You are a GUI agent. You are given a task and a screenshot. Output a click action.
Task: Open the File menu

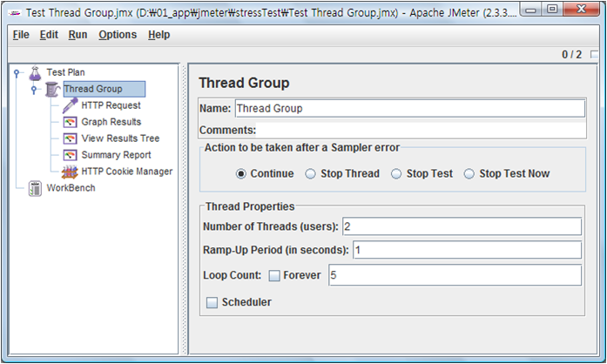(21, 35)
